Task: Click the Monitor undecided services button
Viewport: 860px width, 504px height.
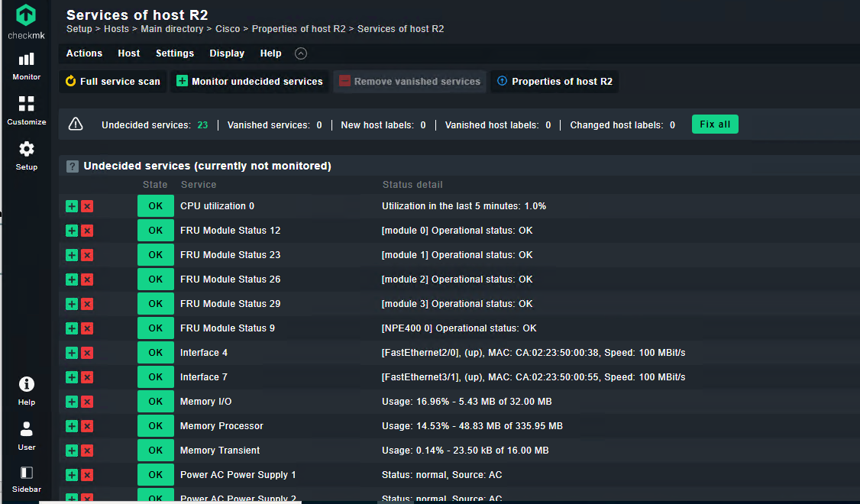Action: click(250, 82)
